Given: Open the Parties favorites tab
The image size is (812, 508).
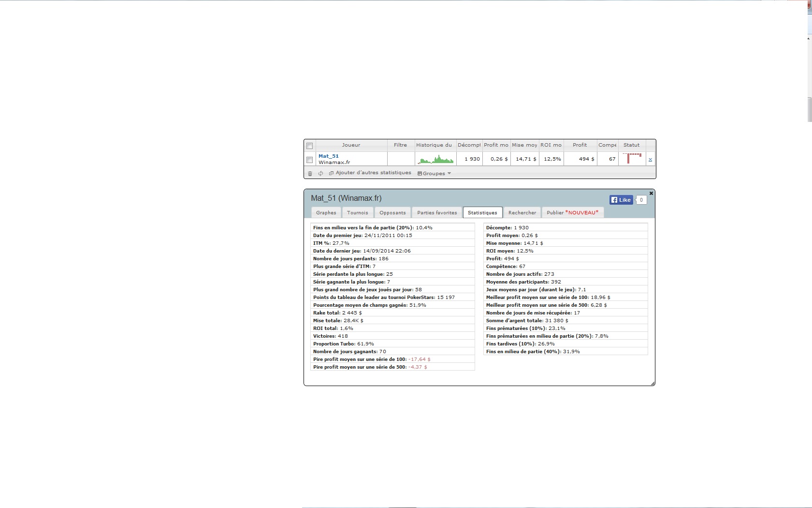Looking at the screenshot, I should coord(437,212).
